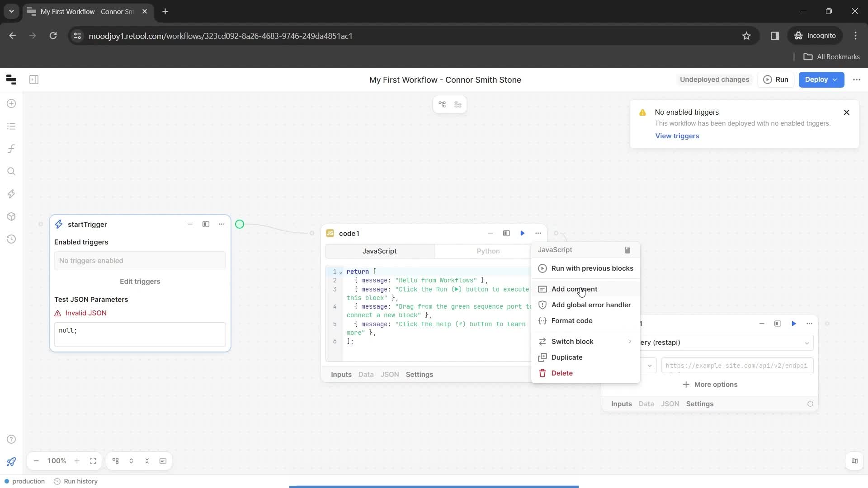This screenshot has width=868, height=488.
Task: Click the comments icon in bottom toolbar
Action: click(163, 461)
